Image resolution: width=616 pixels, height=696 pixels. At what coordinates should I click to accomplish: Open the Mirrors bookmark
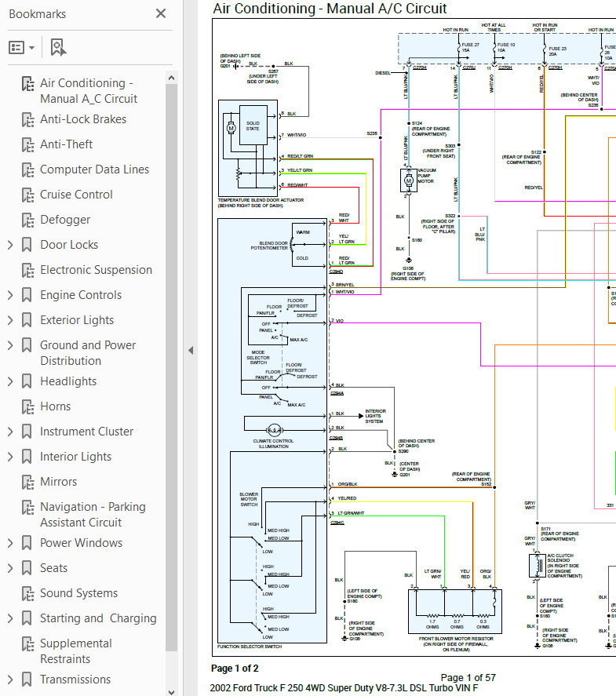click(59, 482)
